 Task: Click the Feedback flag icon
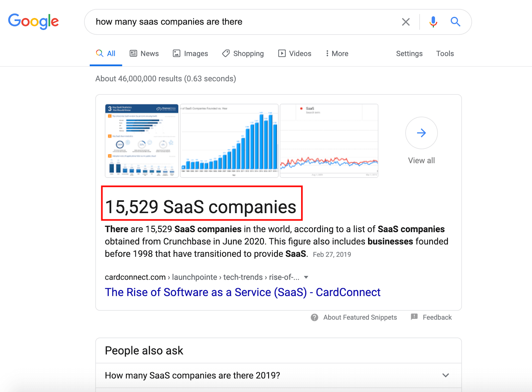(x=414, y=317)
